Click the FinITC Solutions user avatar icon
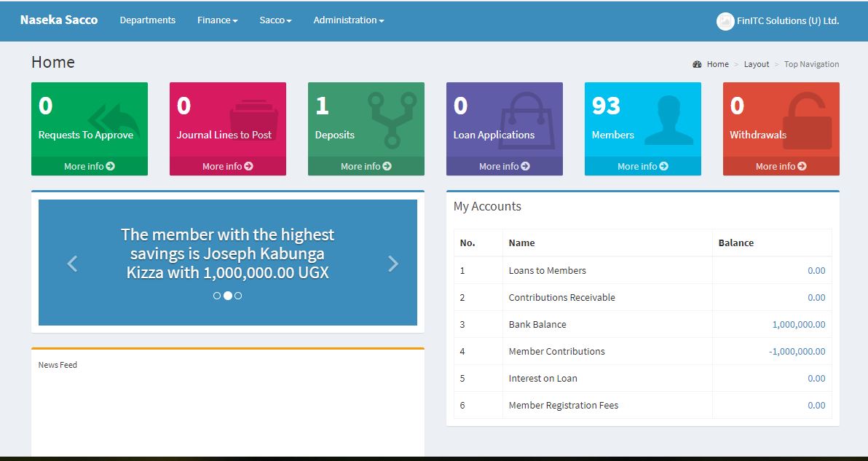This screenshot has width=868, height=461. coord(725,21)
